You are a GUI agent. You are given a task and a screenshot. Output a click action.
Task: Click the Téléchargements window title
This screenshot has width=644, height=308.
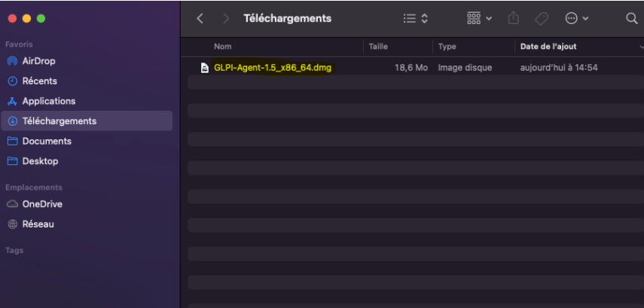287,19
